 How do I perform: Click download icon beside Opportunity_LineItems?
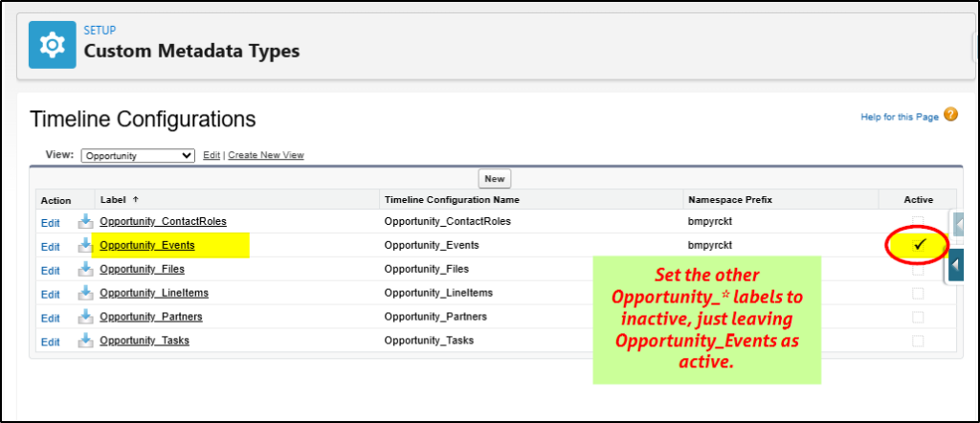tap(85, 294)
